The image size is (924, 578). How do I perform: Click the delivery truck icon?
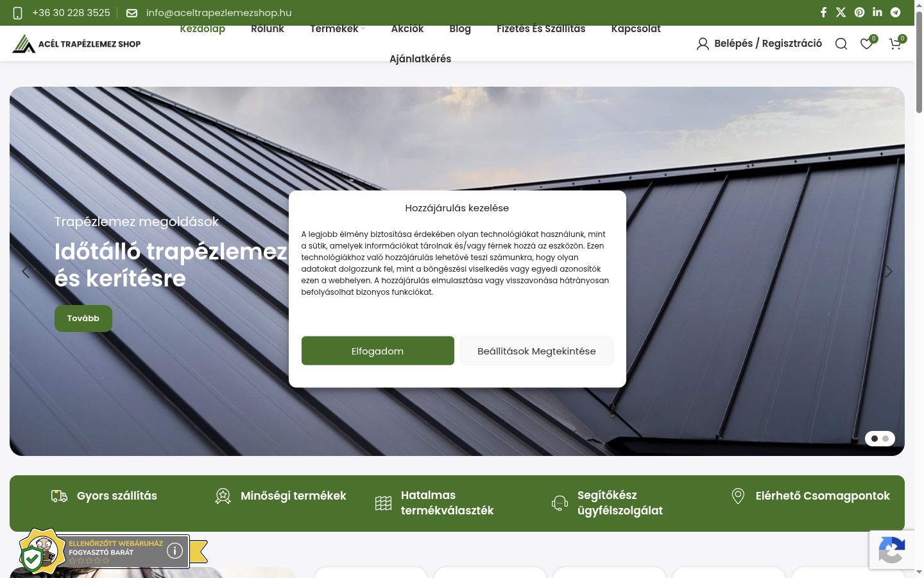tap(59, 496)
